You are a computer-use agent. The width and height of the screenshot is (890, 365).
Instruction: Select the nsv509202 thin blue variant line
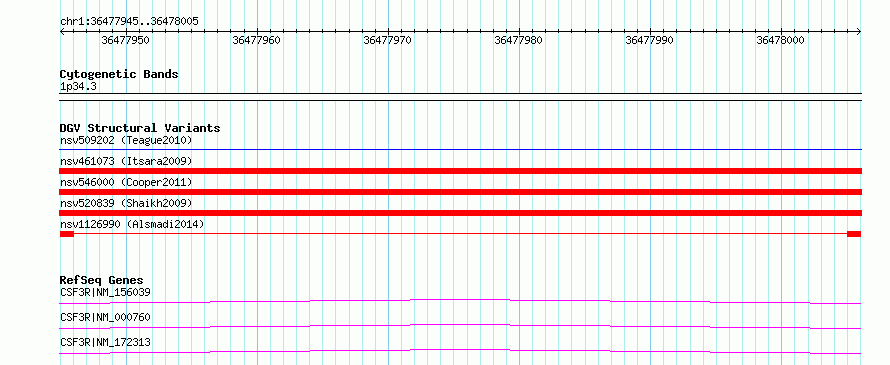pos(460,149)
